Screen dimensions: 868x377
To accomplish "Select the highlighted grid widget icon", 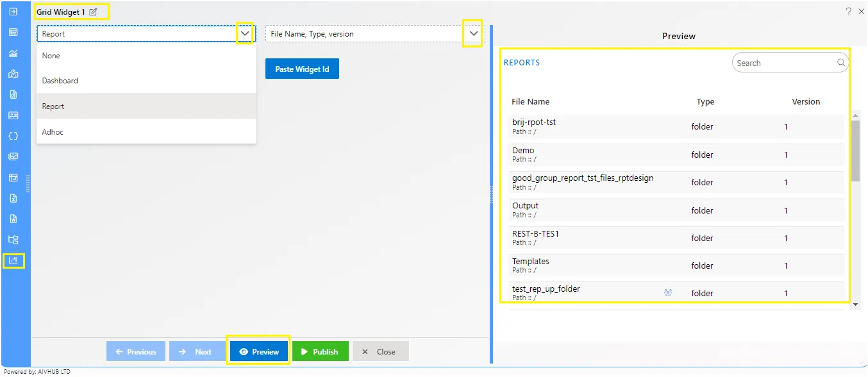I will coord(13,260).
